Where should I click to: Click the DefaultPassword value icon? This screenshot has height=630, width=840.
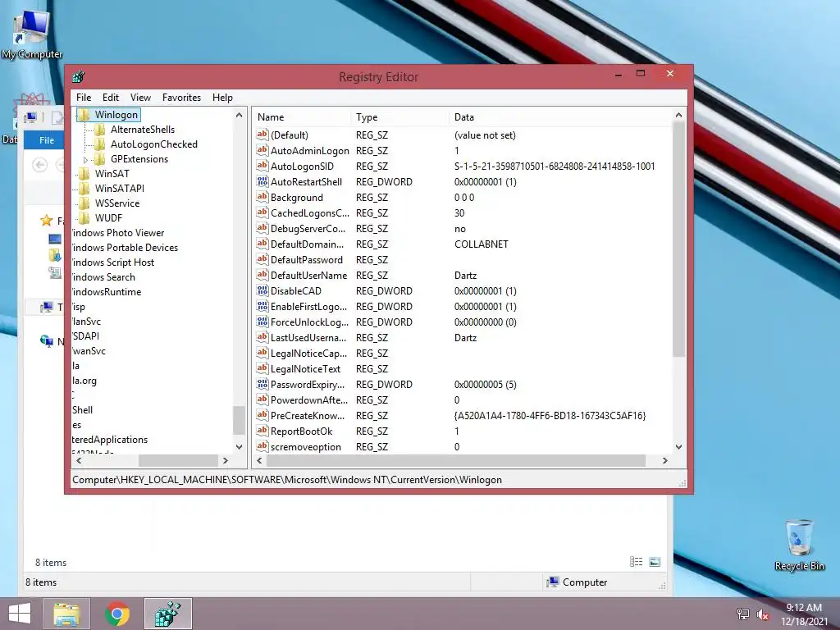point(262,258)
